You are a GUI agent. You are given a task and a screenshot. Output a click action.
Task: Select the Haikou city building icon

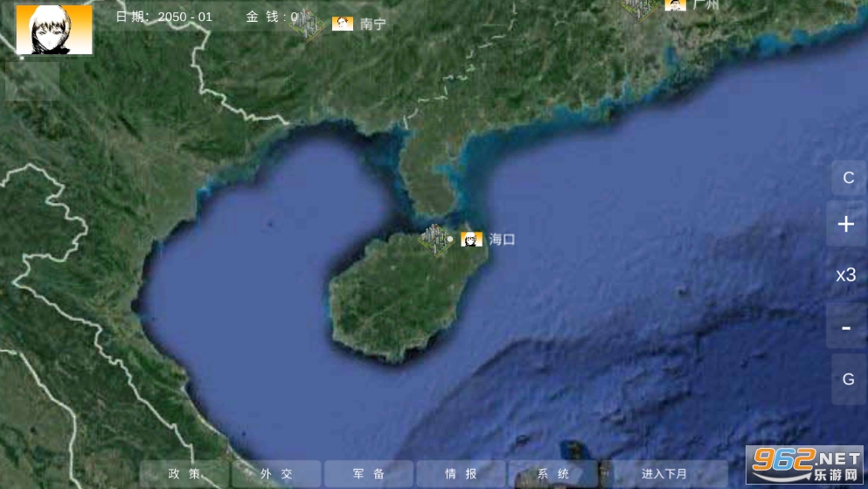(434, 238)
